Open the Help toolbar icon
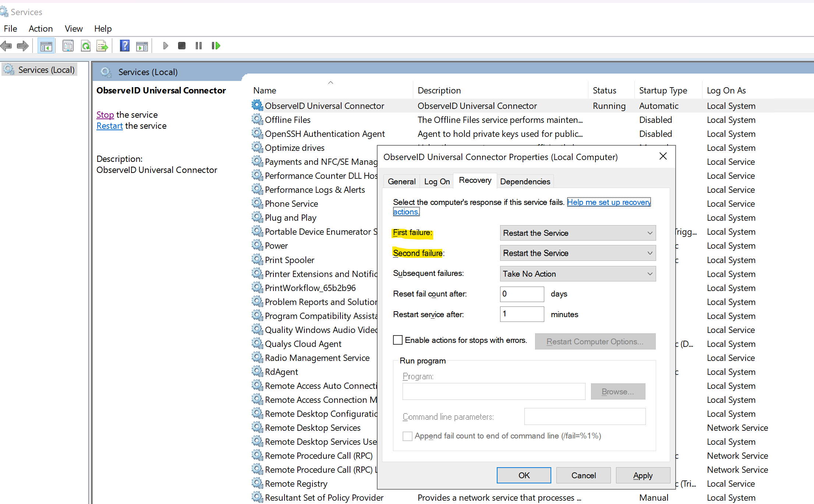 [125, 46]
